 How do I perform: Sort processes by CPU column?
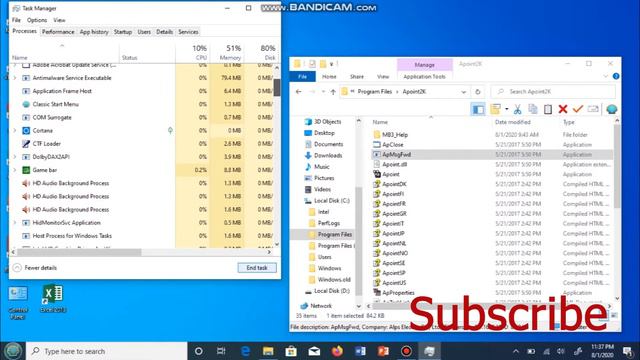192,52
